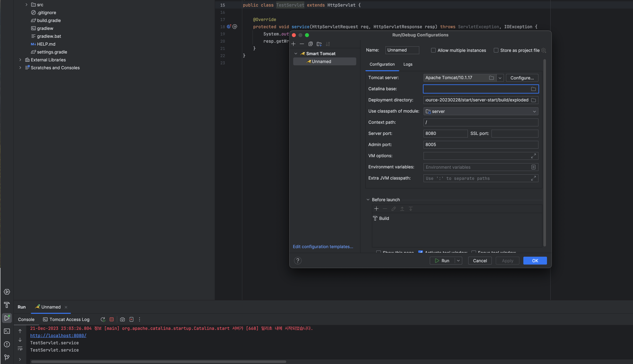Focus the Admin port field
Image resolution: width=633 pixels, height=364 pixels.
(x=481, y=145)
